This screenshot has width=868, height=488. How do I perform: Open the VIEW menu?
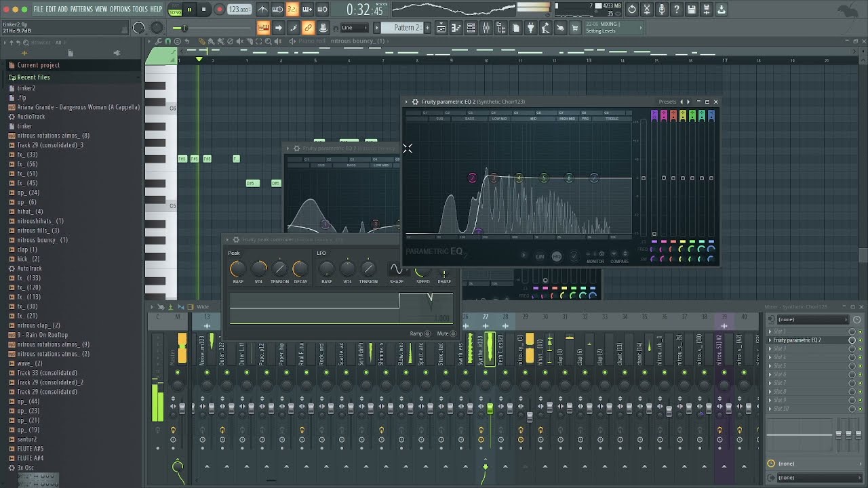[x=101, y=9]
